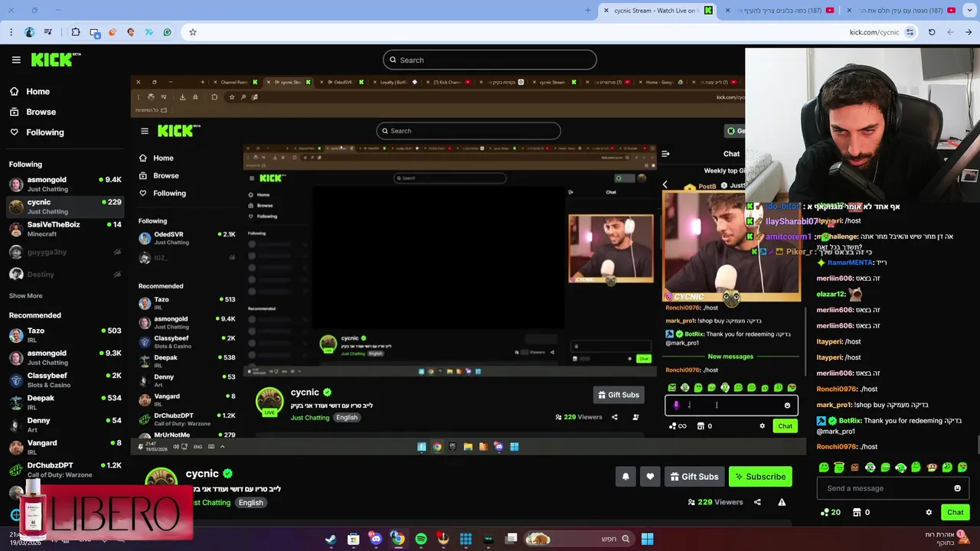Image resolution: width=980 pixels, height=551 pixels.
Task: Open the Chrome three-dot menu
Action: point(11,32)
